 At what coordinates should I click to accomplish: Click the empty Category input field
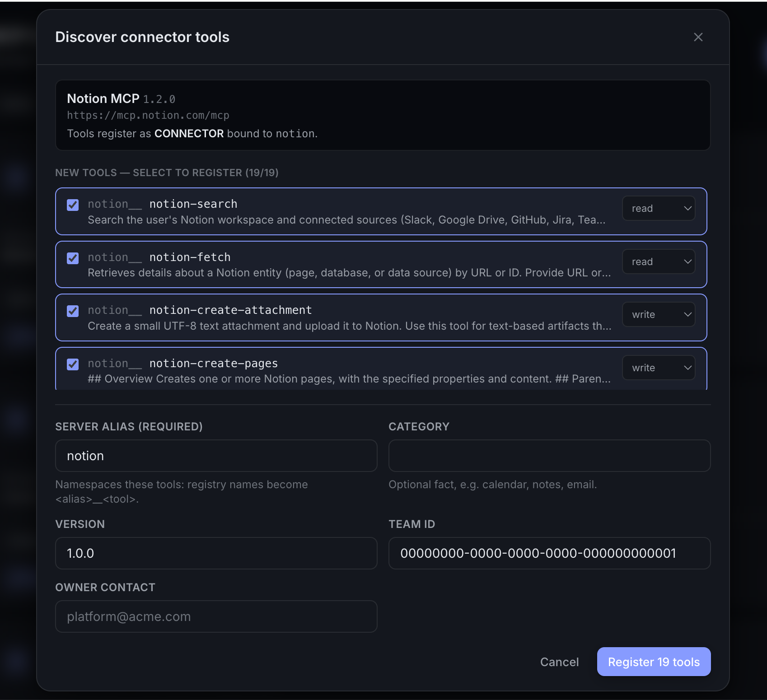(x=549, y=456)
